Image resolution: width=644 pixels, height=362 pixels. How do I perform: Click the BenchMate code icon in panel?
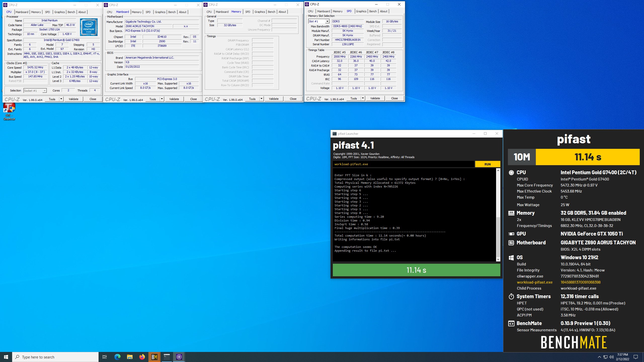pos(511,324)
